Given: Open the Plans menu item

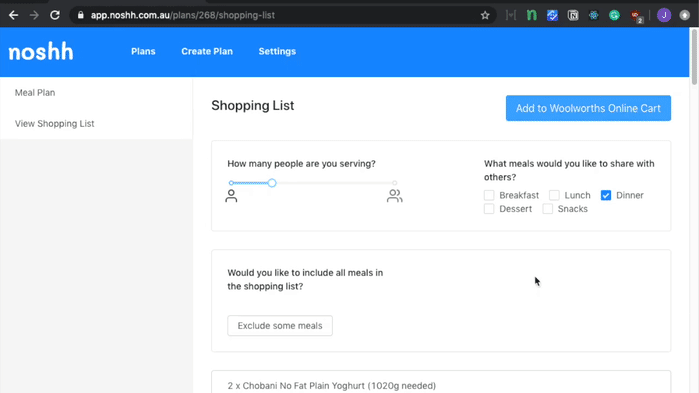Looking at the screenshot, I should click(x=143, y=51).
